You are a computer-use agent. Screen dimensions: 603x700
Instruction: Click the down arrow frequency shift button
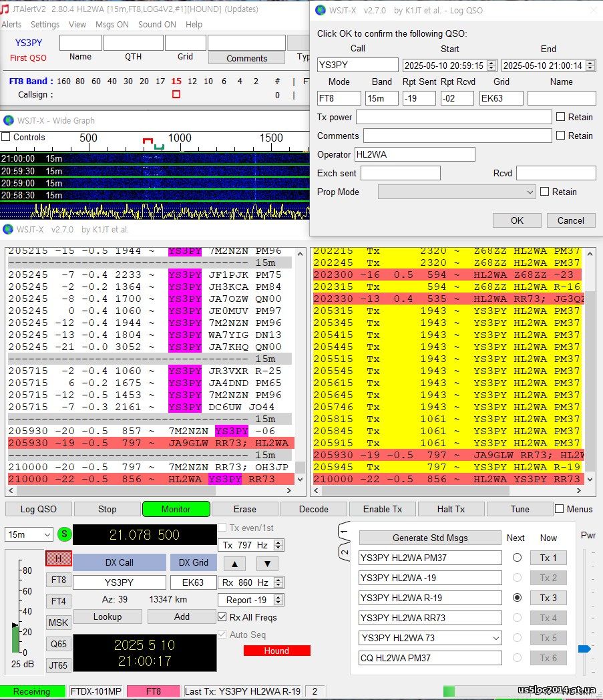(267, 563)
